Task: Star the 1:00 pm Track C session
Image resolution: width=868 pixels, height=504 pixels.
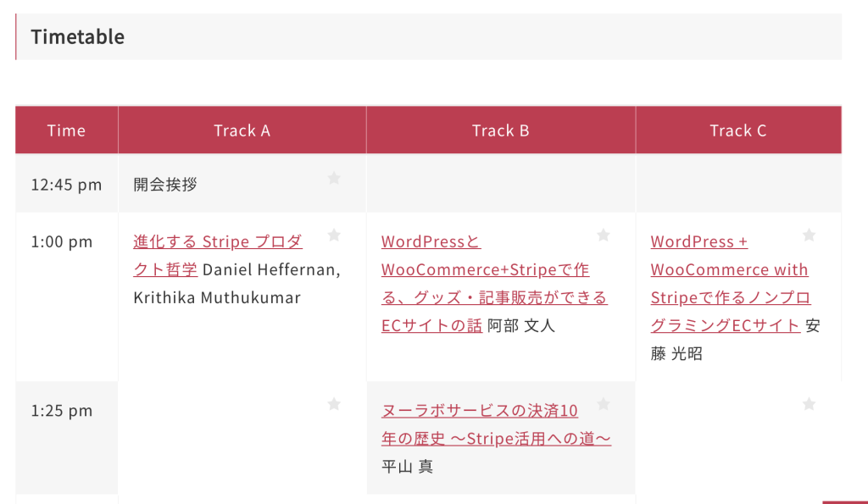Action: [809, 235]
